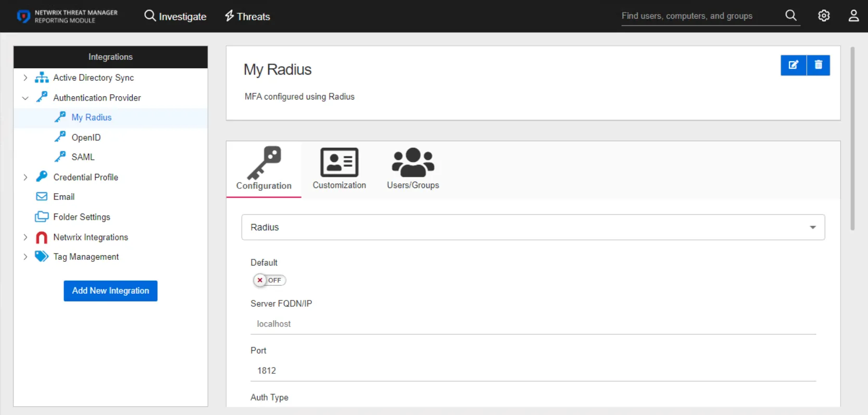The image size is (868, 415).
Task: Switch to the Users/Groups tab
Action: click(413, 169)
